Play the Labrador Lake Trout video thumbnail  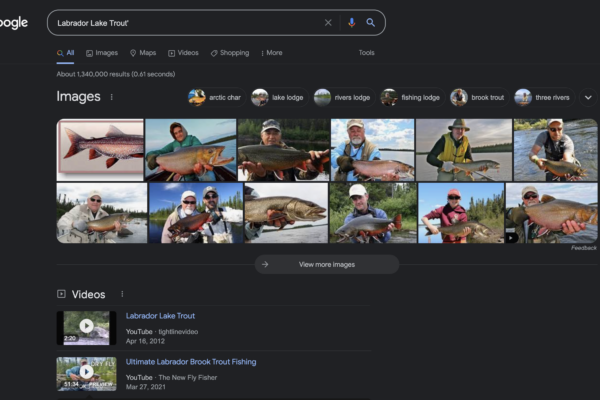click(x=86, y=326)
